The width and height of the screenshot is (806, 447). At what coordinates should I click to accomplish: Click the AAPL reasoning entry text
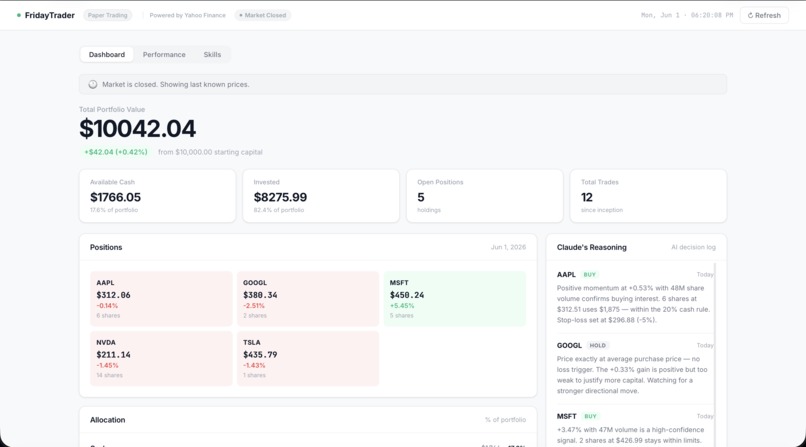633,304
